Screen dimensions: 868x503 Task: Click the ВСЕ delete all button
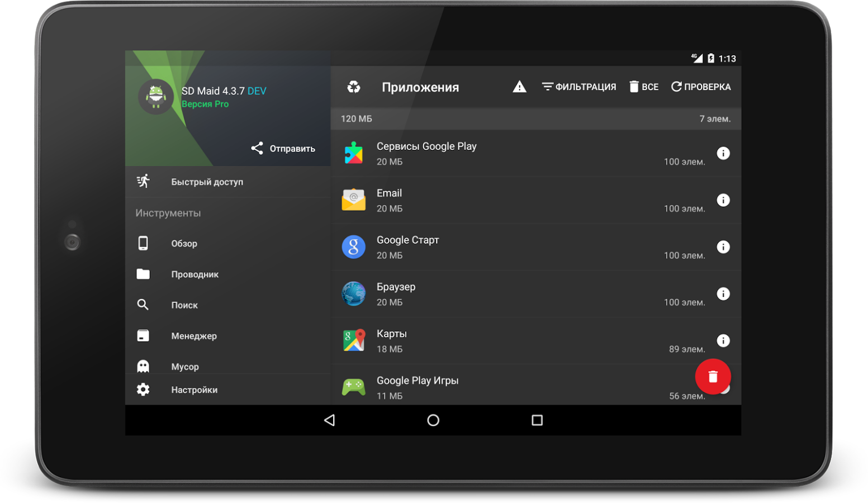644,87
